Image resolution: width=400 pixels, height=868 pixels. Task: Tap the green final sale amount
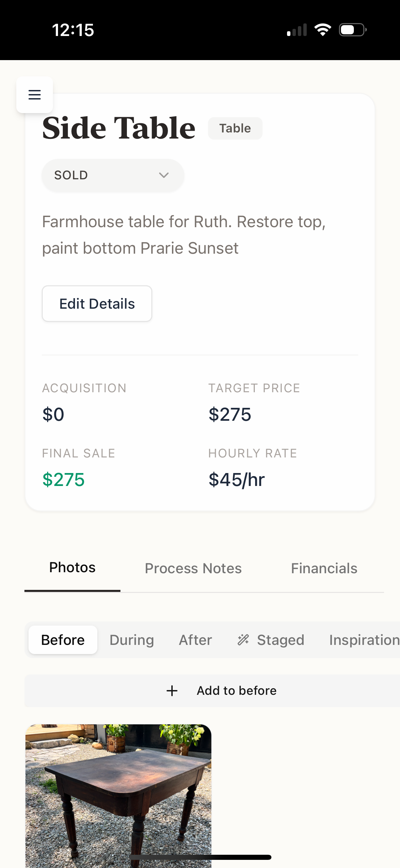click(x=63, y=480)
